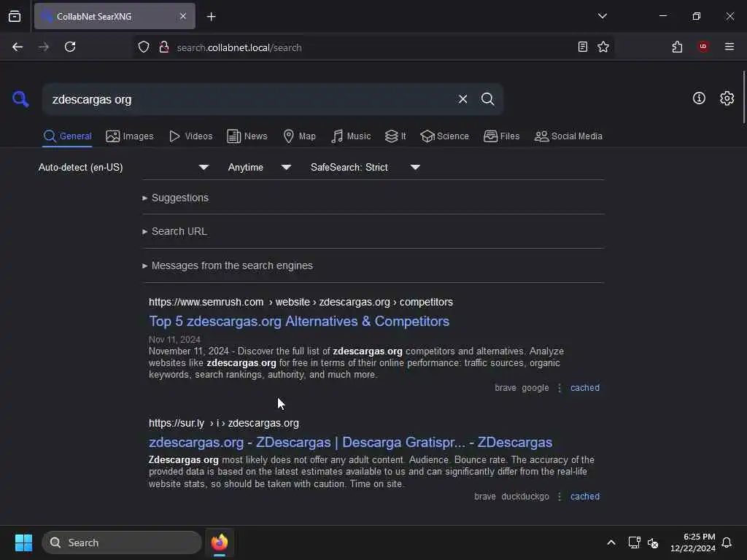Switch to the It tab
747x560 pixels.
pyautogui.click(x=396, y=136)
